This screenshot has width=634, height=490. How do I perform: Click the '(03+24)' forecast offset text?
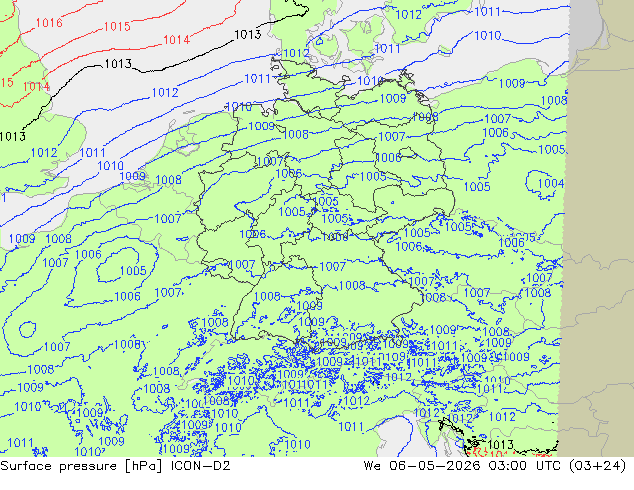tap(598, 466)
